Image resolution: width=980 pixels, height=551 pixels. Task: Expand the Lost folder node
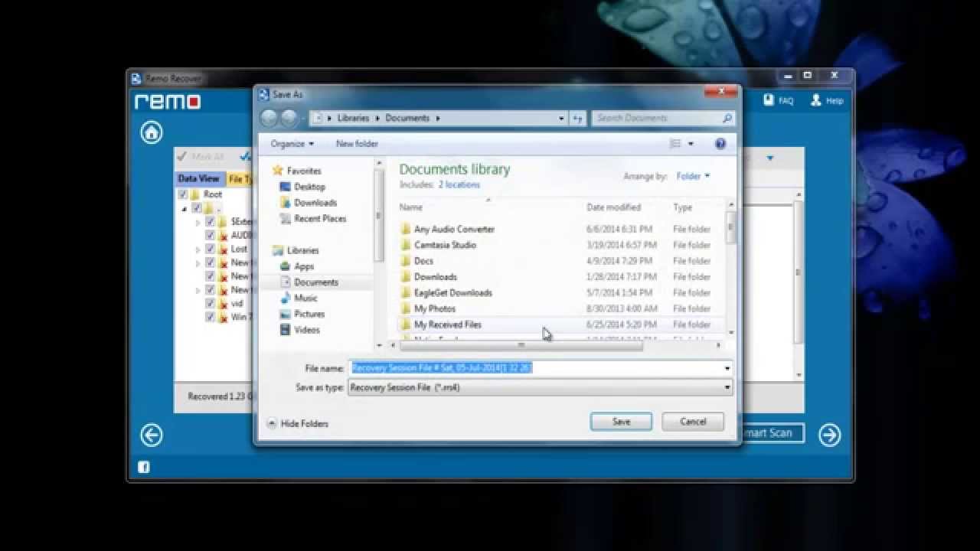click(198, 249)
